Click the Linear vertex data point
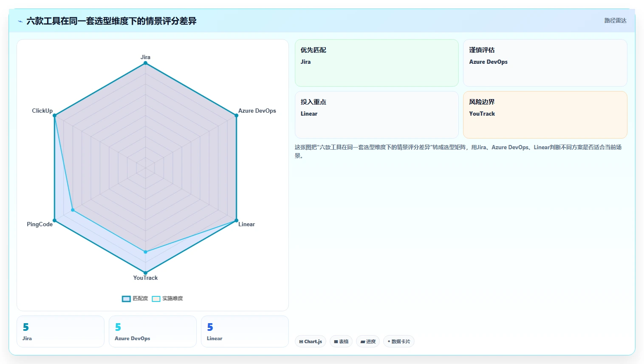This screenshot has height=364, width=644. 237,221
